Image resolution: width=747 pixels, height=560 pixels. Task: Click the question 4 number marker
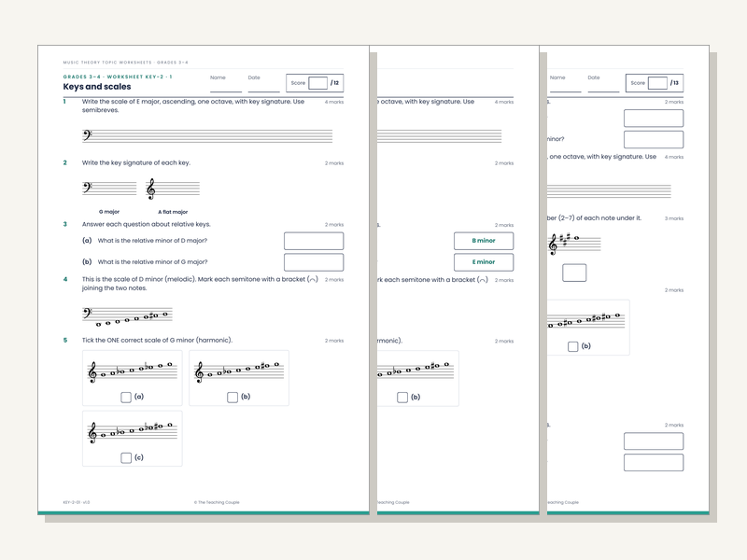pos(65,279)
